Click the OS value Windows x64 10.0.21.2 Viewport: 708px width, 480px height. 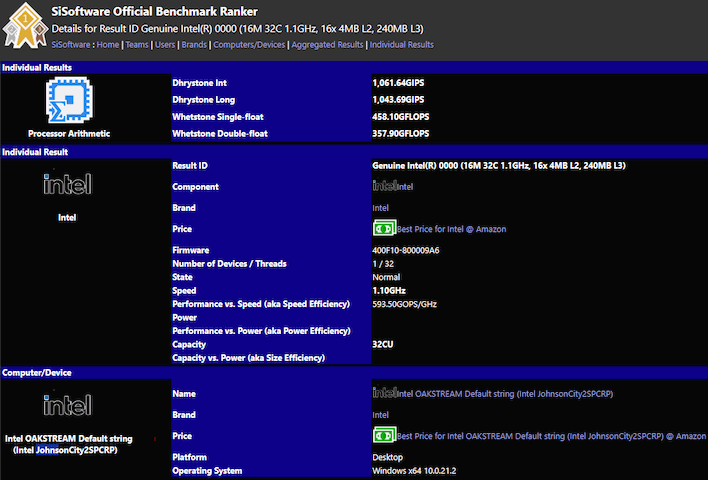click(x=414, y=471)
